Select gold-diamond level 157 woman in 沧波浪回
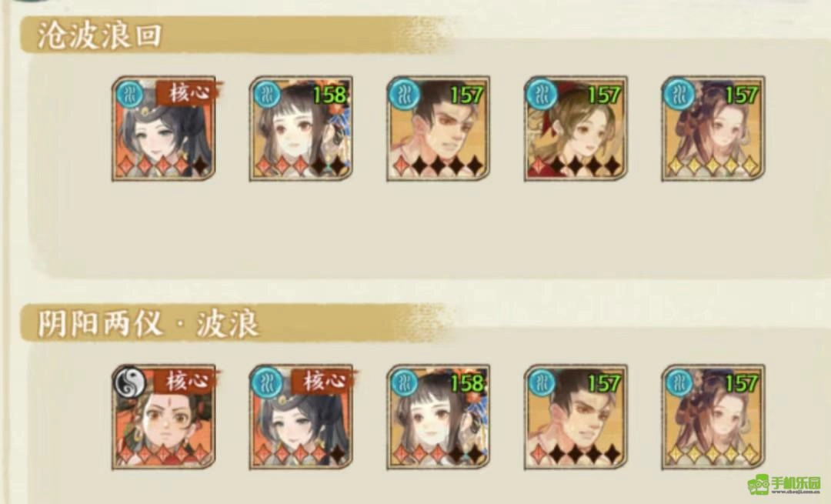 [x=713, y=129]
